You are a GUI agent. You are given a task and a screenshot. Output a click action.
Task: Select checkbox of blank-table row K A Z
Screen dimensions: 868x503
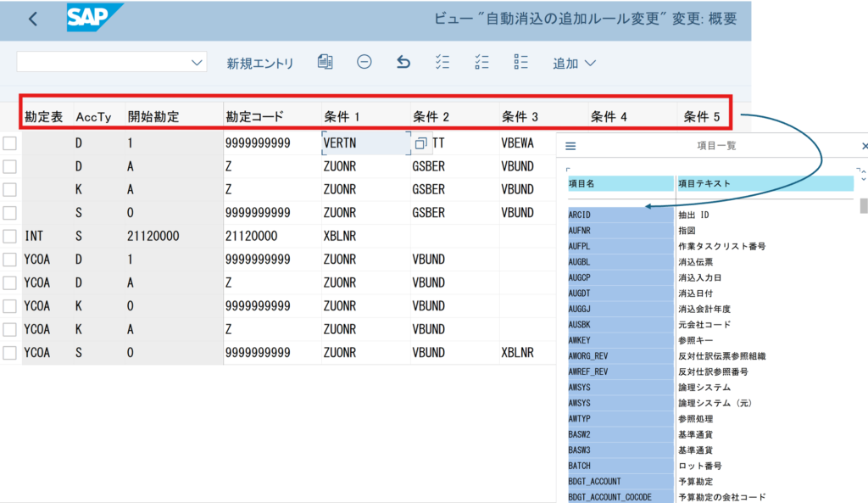[x=9, y=190]
